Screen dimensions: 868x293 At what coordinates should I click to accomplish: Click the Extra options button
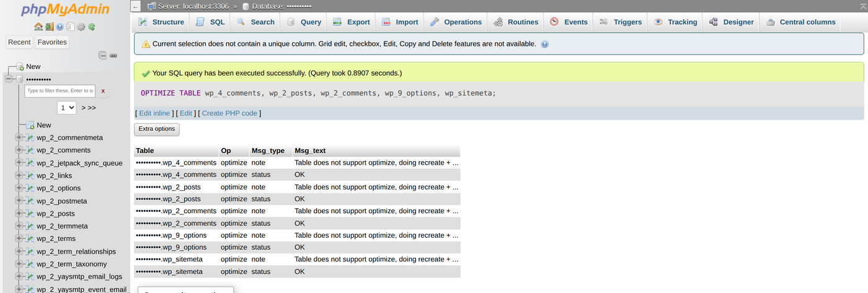pos(157,129)
